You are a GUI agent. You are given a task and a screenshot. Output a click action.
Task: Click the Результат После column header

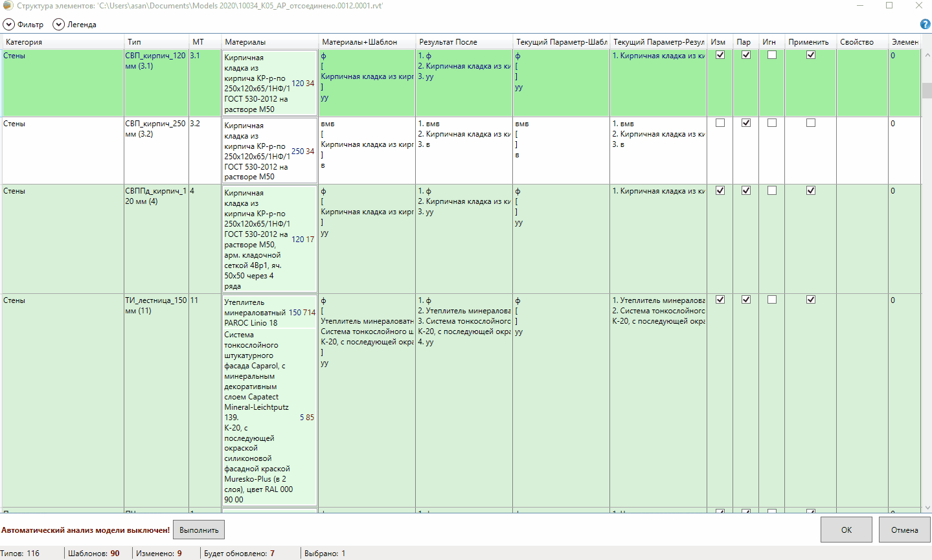pyautogui.click(x=464, y=42)
